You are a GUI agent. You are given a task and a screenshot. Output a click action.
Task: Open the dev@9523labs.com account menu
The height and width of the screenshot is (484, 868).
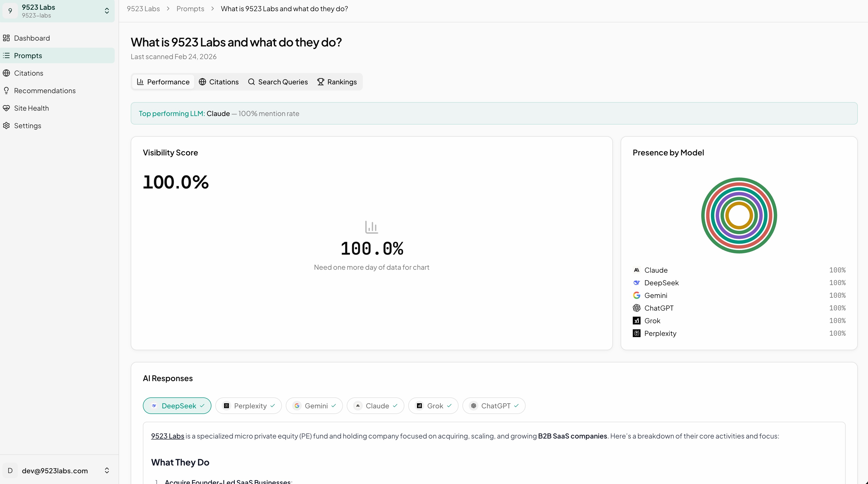click(57, 471)
